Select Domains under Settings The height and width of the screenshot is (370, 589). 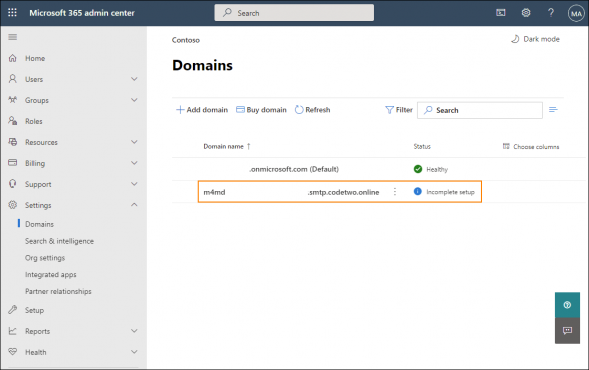click(x=39, y=224)
